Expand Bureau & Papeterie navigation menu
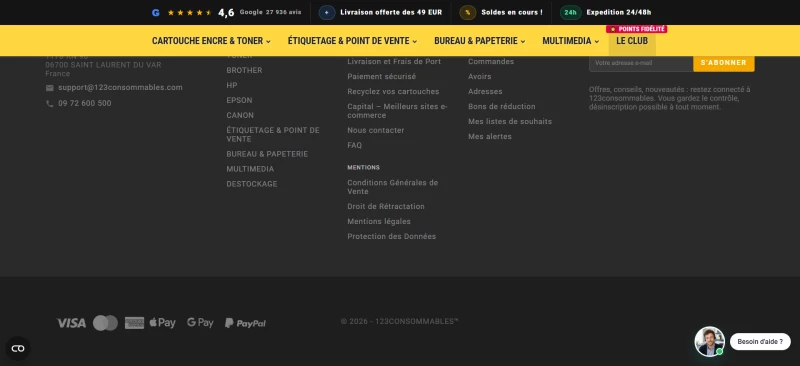The image size is (800, 366). 480,41
